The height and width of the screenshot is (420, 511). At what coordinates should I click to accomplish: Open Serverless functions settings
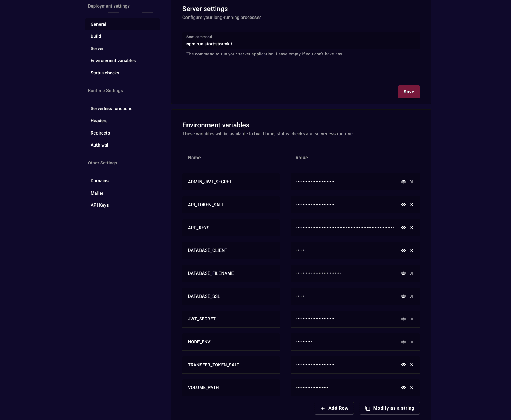[x=111, y=108]
